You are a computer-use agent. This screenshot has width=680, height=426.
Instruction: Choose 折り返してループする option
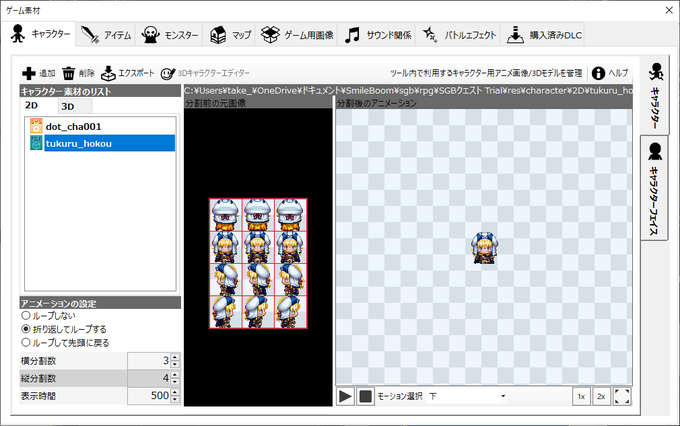coord(26,329)
